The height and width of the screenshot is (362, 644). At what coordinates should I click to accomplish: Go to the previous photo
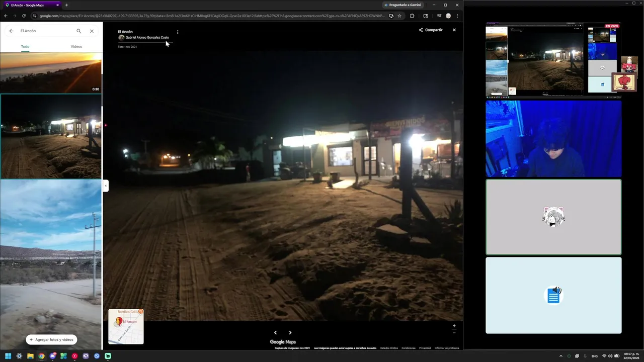pos(275,332)
